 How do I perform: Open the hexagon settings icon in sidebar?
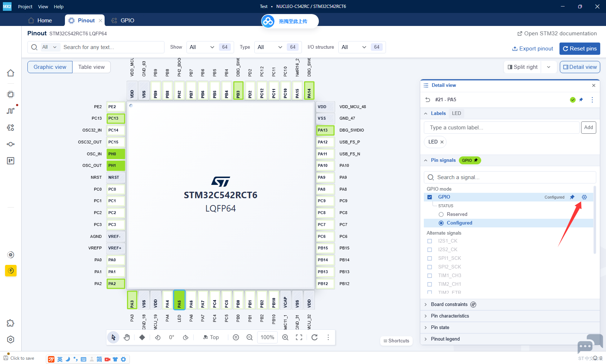pos(11,339)
